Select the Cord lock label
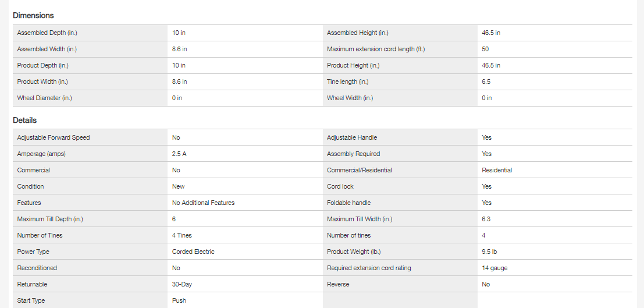 (340, 187)
